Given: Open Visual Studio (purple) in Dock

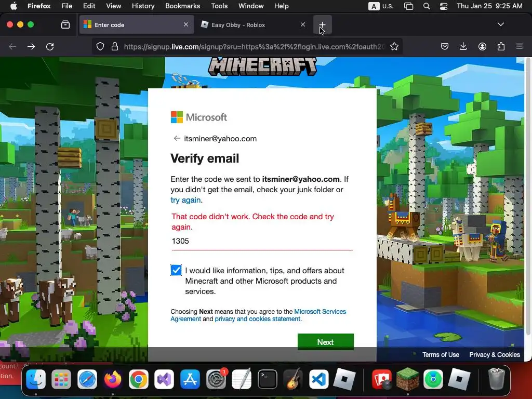Looking at the screenshot, I should pos(164,379).
